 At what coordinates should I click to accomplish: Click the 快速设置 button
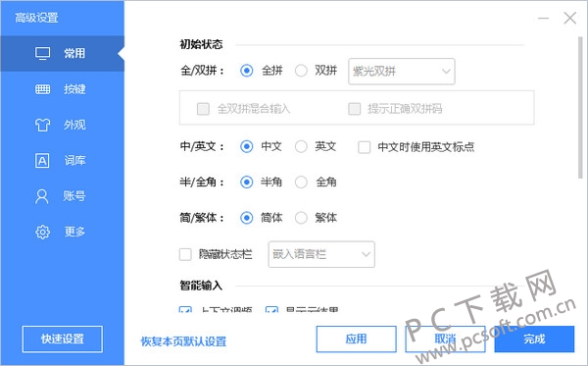click(63, 340)
